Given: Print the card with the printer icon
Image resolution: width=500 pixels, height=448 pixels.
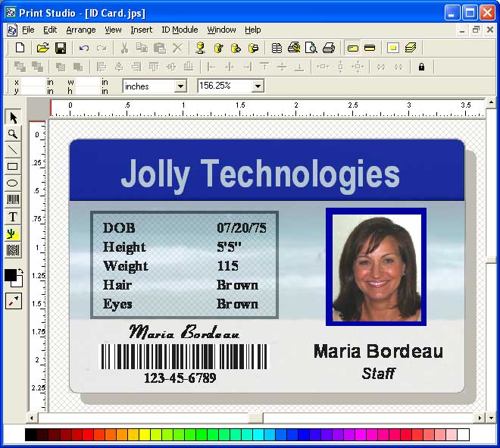Looking at the screenshot, I should (329, 48).
